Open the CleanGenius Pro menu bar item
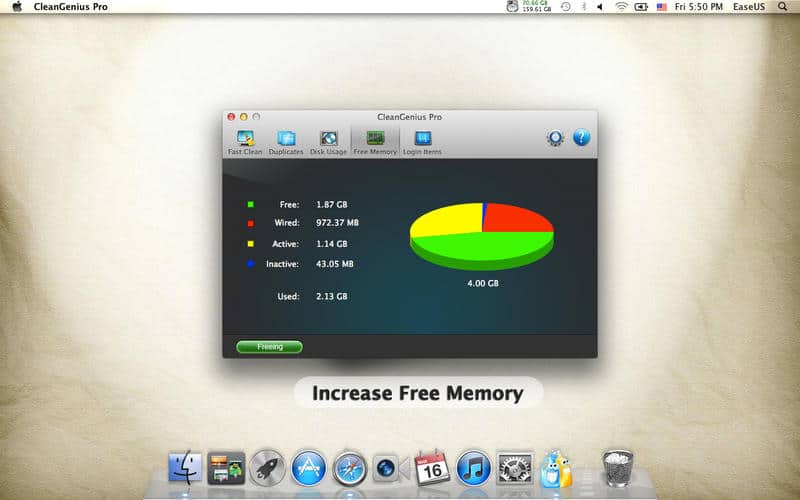The height and width of the screenshot is (500, 800). point(70,7)
